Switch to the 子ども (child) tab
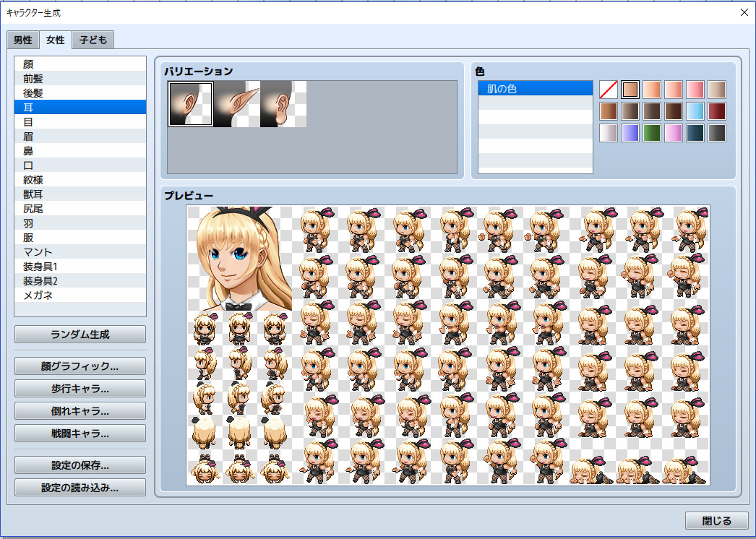This screenshot has width=756, height=539. pos(92,40)
